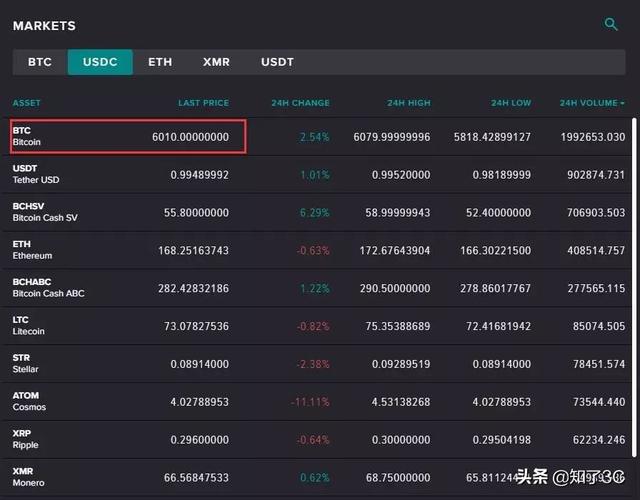Click BCHABC last price 282.42832186
640x500 pixels.
(193, 289)
